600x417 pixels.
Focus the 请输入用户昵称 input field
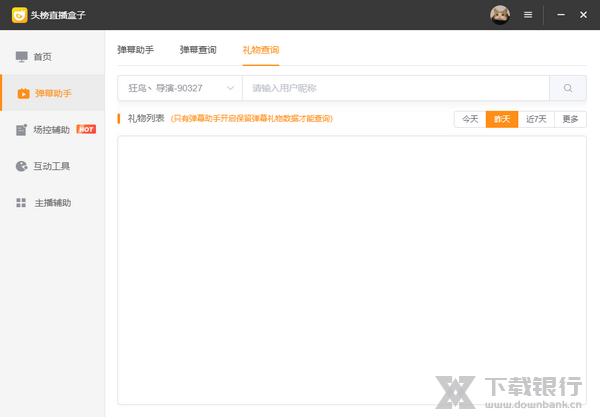click(x=395, y=88)
